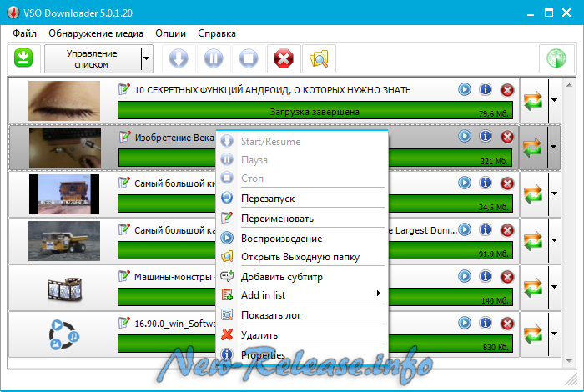584x392 pixels.
Task: Click rename pencil icon of Изобретение Века
Action: 124,137
